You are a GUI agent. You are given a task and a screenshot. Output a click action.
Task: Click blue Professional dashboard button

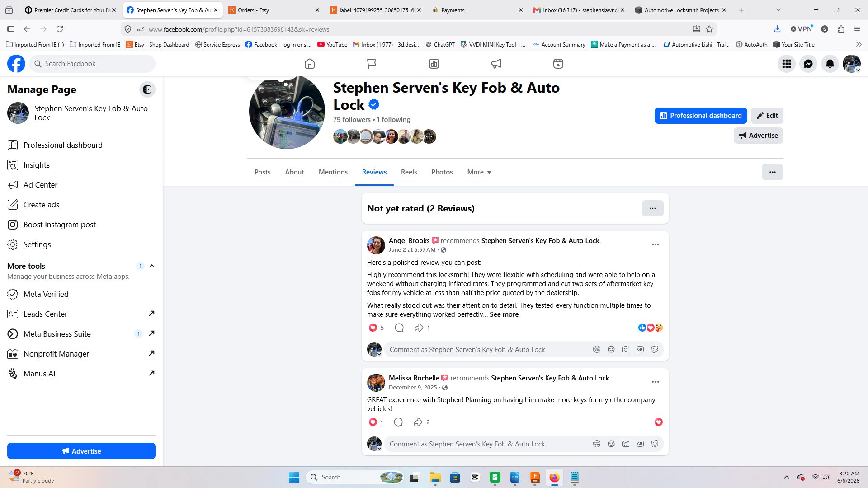[x=701, y=116]
